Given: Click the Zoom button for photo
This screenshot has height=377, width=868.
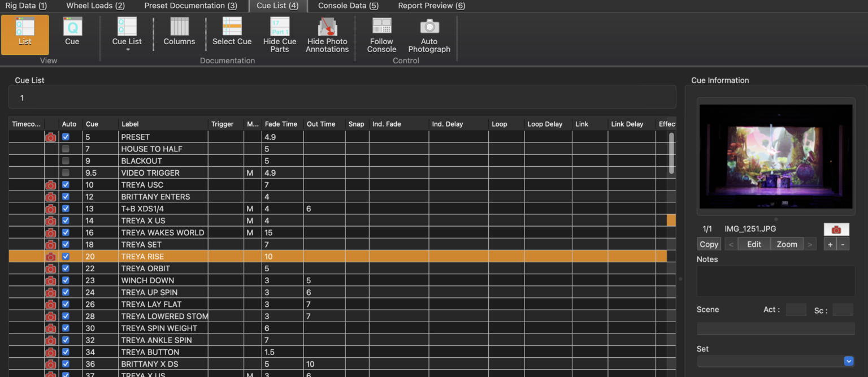Looking at the screenshot, I should click(x=787, y=244).
